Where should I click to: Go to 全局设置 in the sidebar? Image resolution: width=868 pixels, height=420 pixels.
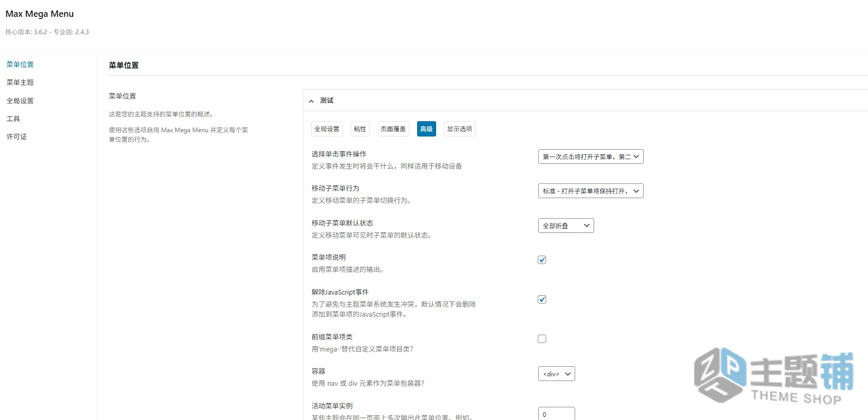20,101
